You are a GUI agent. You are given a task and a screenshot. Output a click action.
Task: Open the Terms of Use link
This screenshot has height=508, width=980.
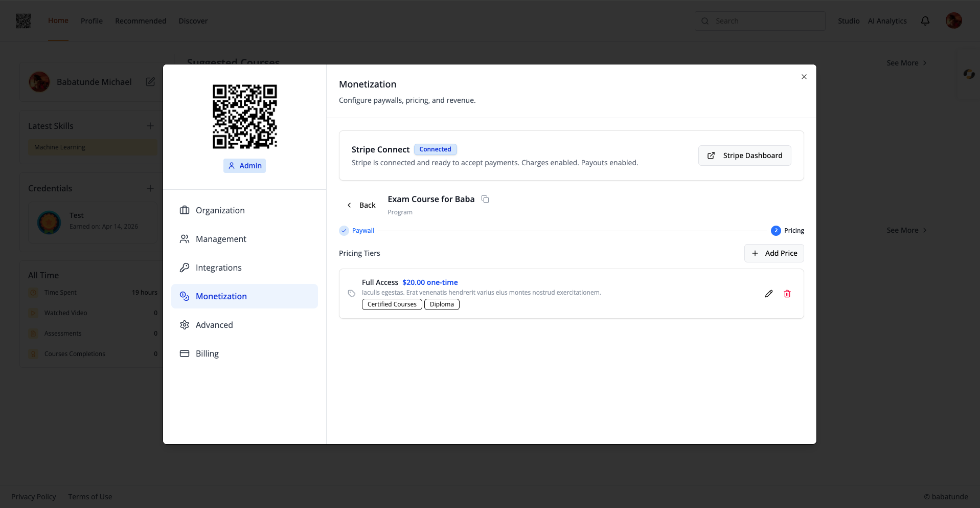[90, 497]
